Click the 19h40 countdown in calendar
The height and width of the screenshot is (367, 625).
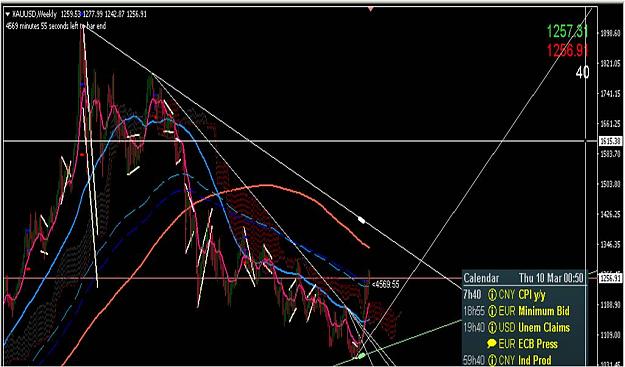[x=474, y=328]
